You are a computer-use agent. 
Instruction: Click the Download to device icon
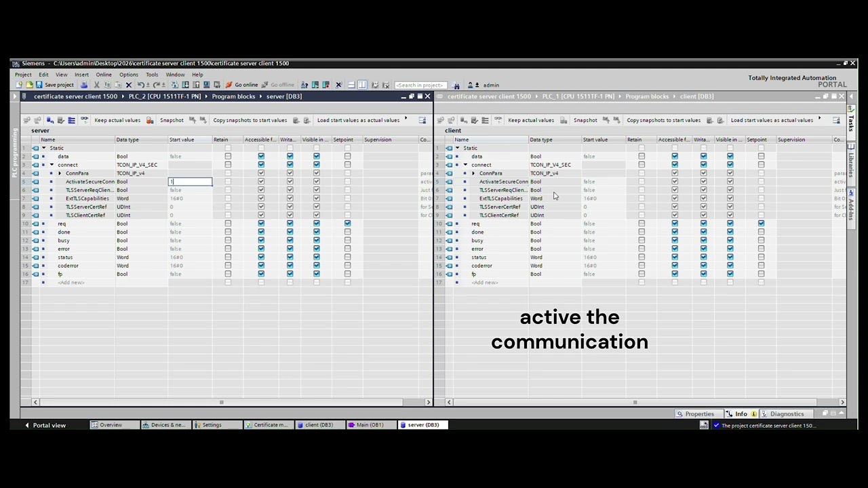tap(185, 85)
